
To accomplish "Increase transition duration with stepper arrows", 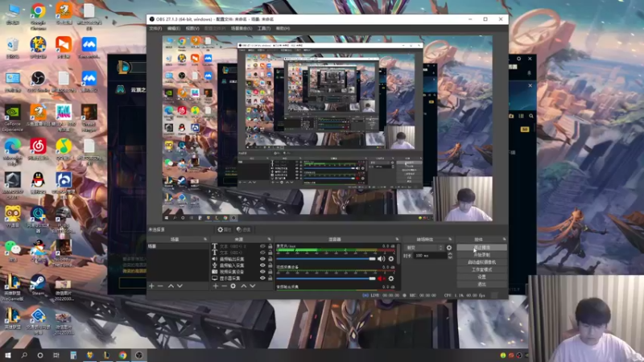I will 450,254.
